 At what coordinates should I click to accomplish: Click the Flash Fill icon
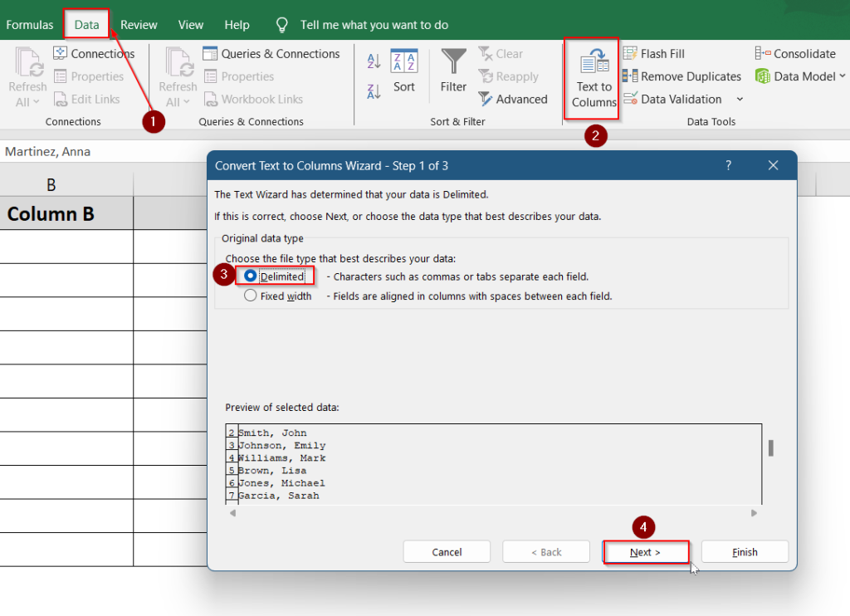point(630,54)
